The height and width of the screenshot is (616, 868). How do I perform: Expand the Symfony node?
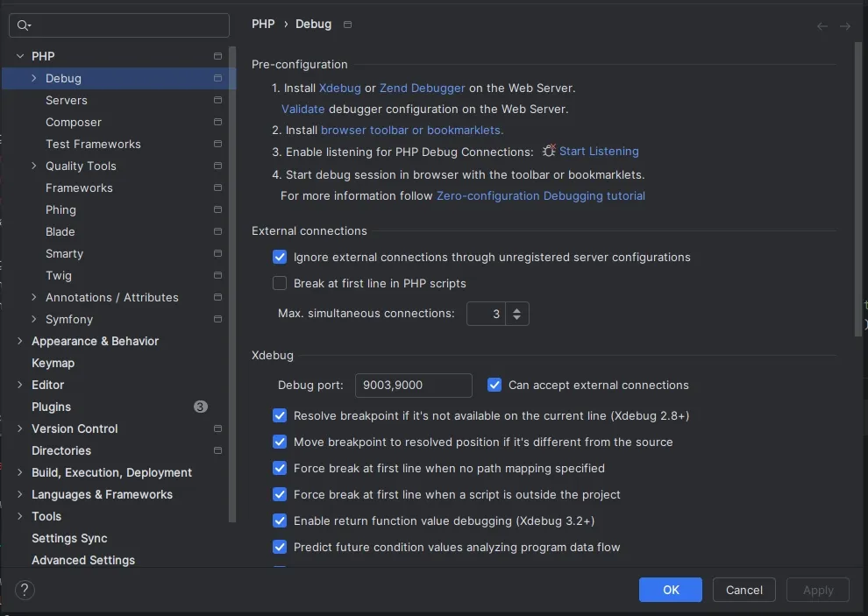click(x=34, y=319)
